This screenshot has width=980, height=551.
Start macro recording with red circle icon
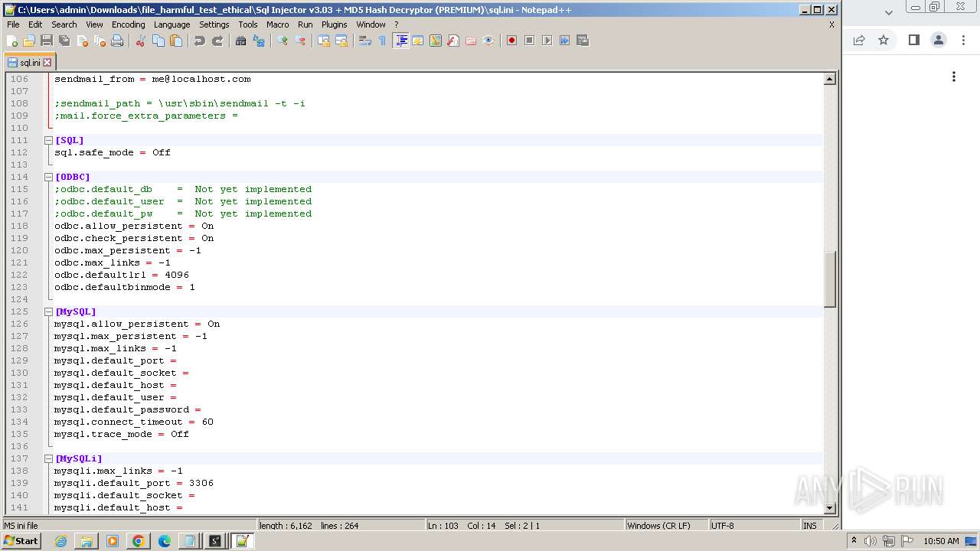coord(512,41)
